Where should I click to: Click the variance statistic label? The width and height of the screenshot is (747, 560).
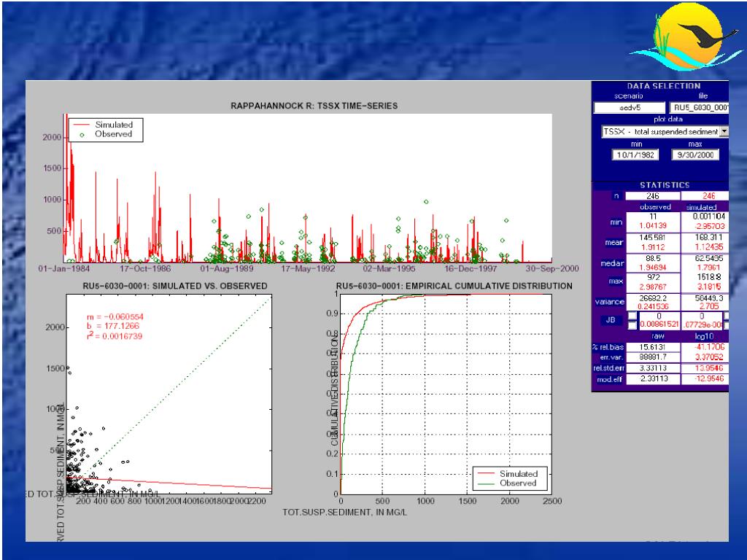609,302
